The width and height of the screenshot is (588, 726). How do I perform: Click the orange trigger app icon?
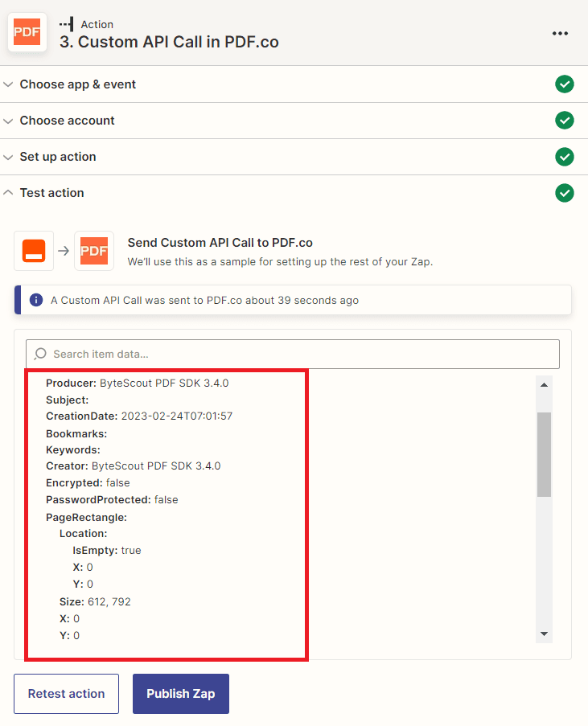click(34, 251)
